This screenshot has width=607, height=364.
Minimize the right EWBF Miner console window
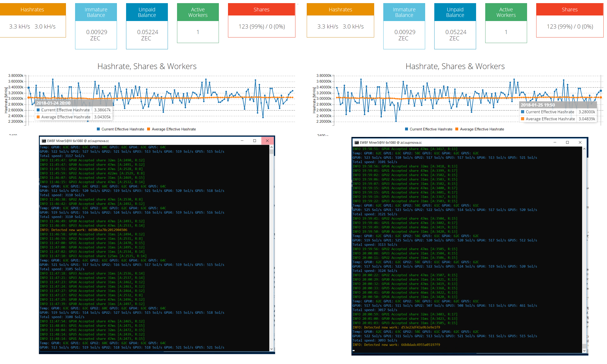[x=555, y=143]
